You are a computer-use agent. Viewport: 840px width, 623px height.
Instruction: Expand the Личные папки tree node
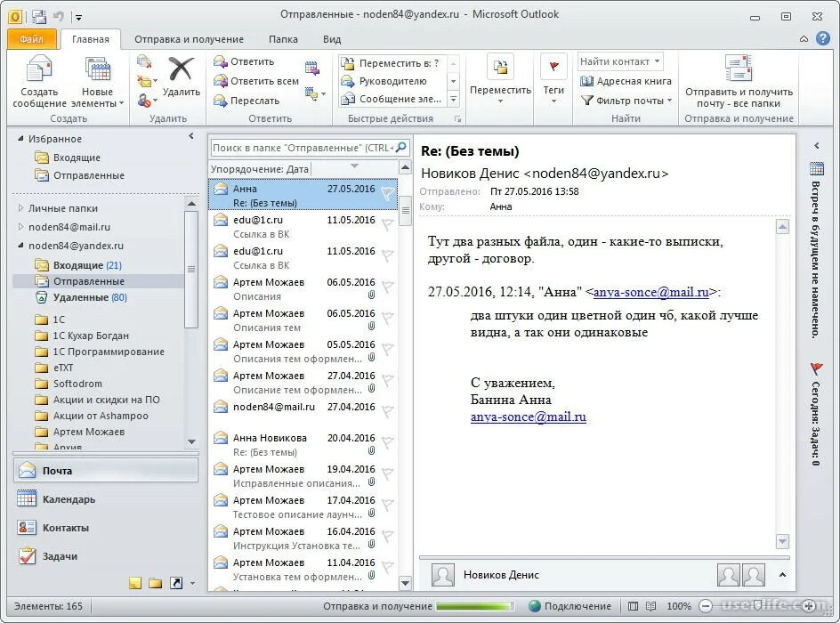pos(20,208)
